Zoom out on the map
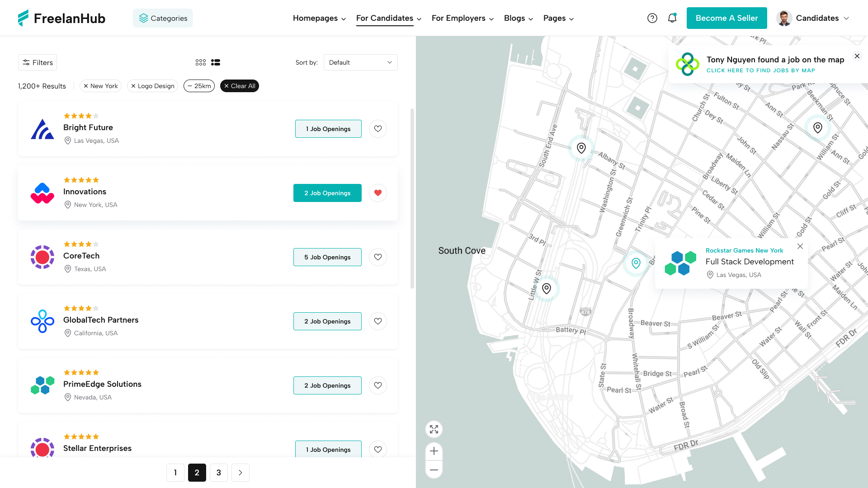This screenshot has width=868, height=488. 434,470
